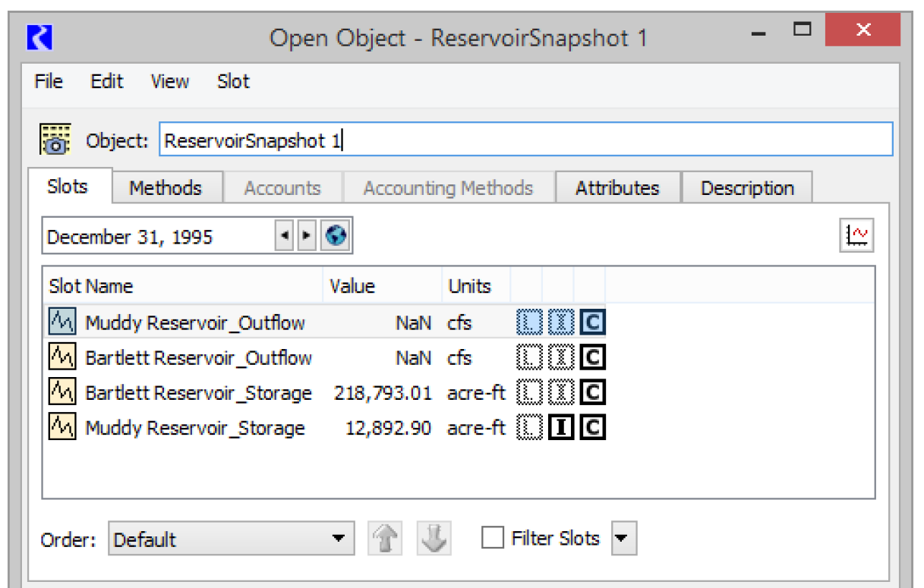Open the Attributes tab

pyautogui.click(x=617, y=188)
